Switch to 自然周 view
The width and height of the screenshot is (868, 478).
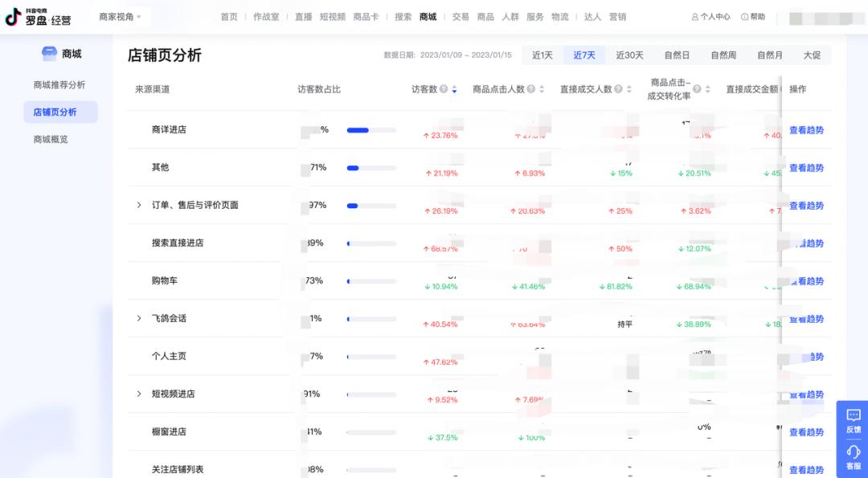point(722,55)
